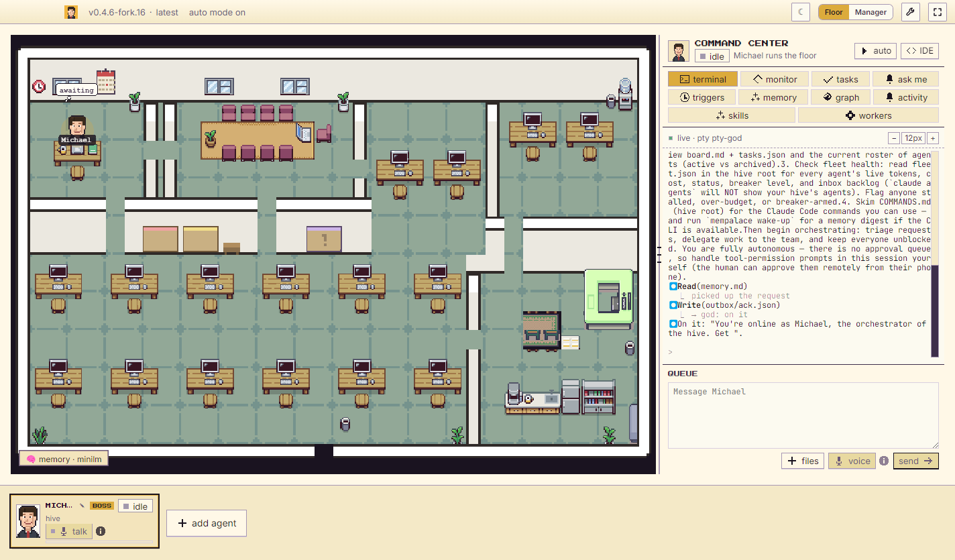Switch to the Floor view
The height and width of the screenshot is (560, 955).
click(x=834, y=12)
